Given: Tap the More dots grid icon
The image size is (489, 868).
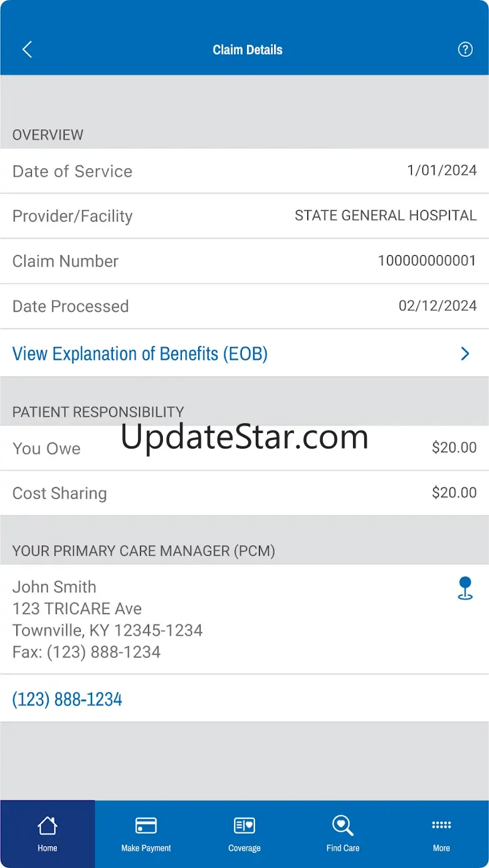Looking at the screenshot, I should (x=441, y=825).
